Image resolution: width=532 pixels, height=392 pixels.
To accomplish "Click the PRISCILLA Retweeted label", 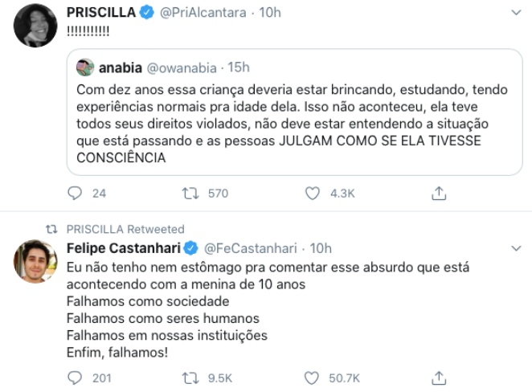I will [x=125, y=229].
